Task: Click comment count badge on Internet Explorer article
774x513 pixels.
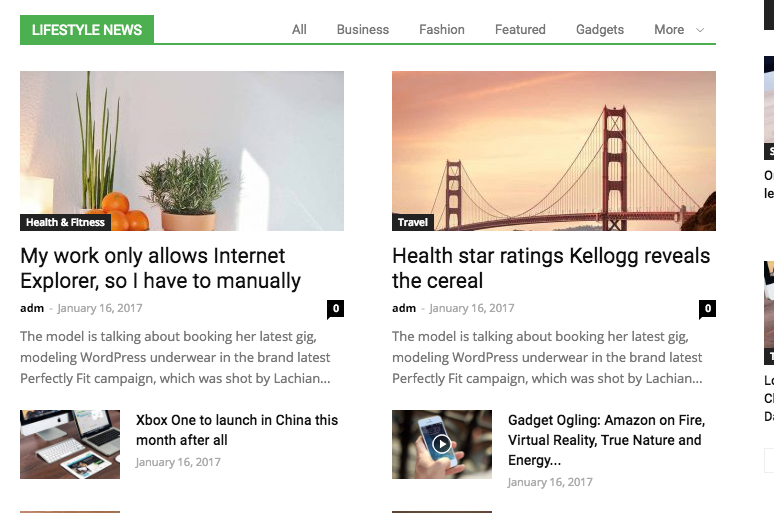Action: (335, 309)
